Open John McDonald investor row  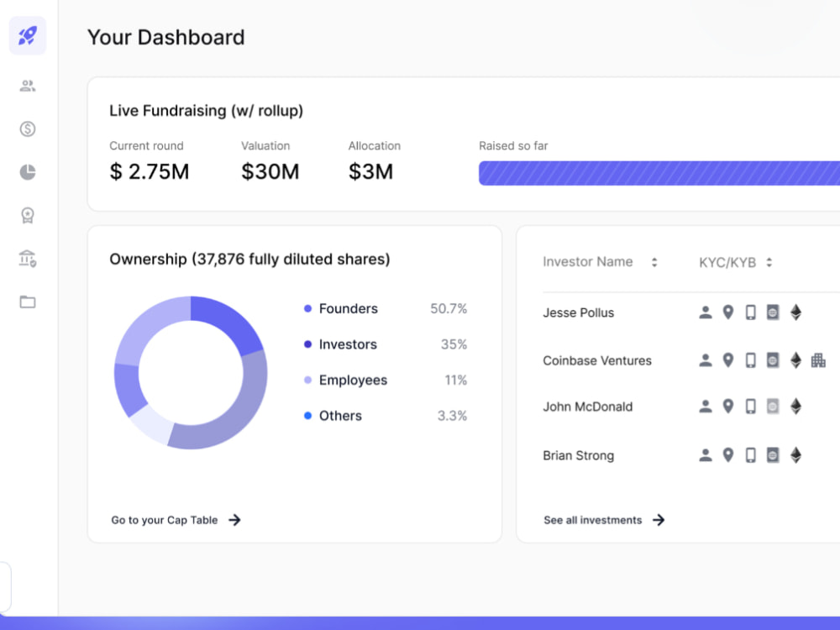[x=691, y=406]
